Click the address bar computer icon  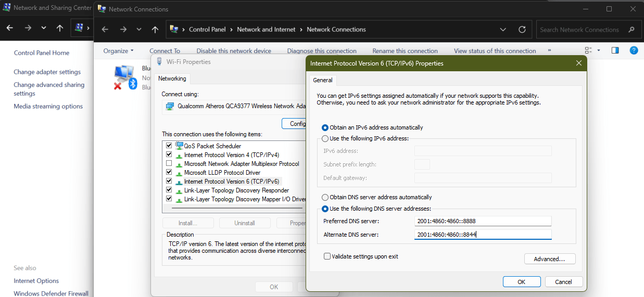click(174, 30)
